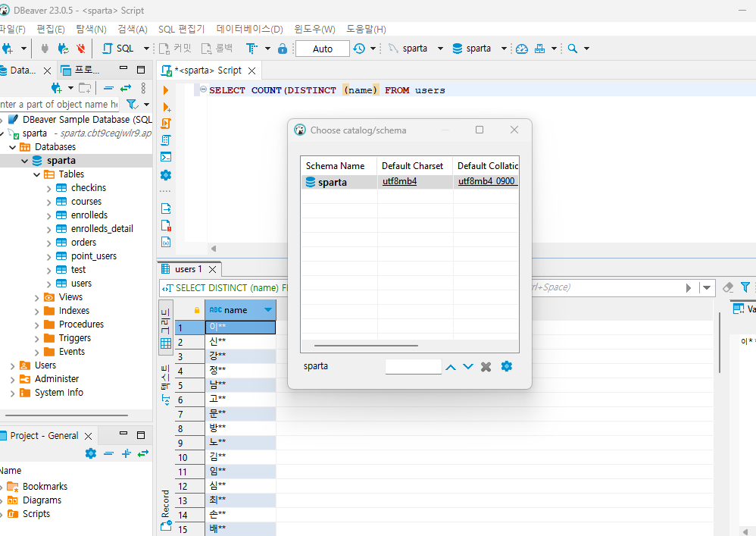Viewport: 756px width, 536px height.
Task: Click the new database connection plug icon
Action: 8,49
